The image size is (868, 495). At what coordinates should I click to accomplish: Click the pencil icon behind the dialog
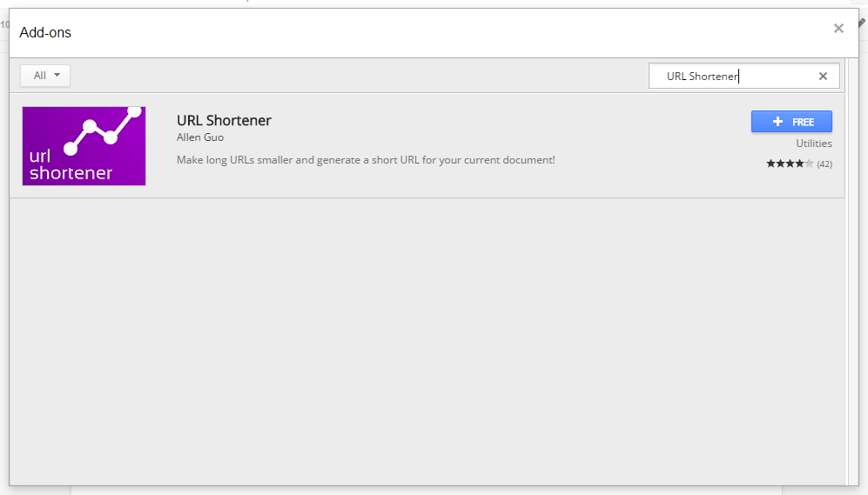pos(862,23)
